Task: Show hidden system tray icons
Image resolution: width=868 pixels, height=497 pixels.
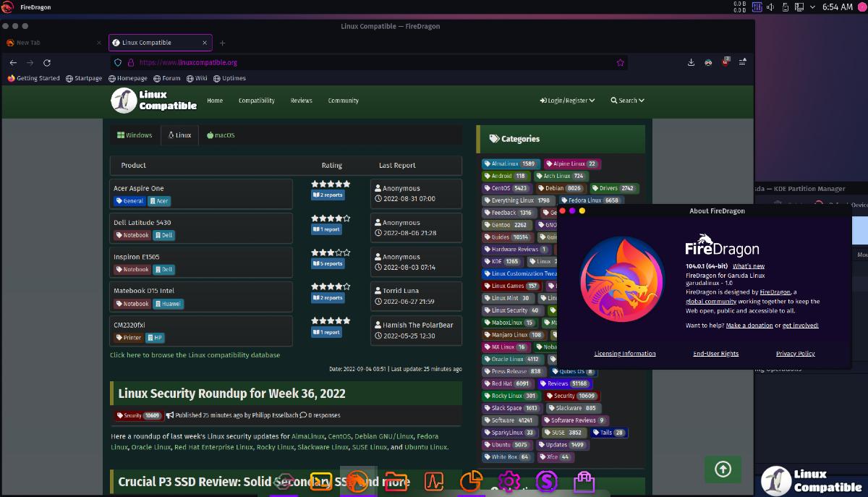Action: pos(812,7)
